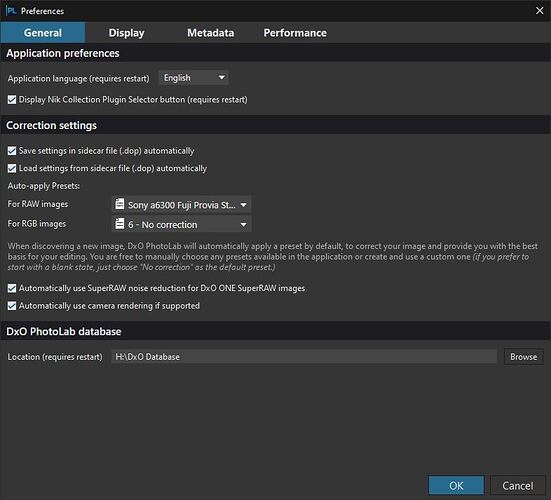Open the Performance tab
The width and height of the screenshot is (551, 500).
pos(295,33)
